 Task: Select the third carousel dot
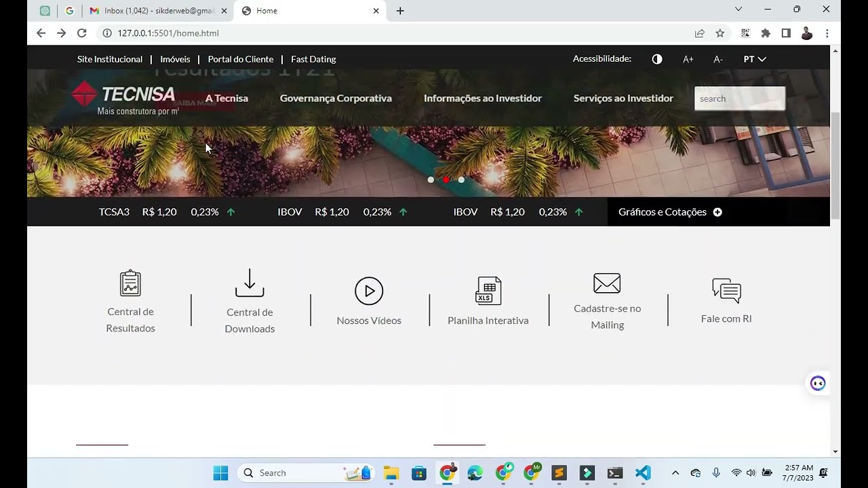(461, 180)
